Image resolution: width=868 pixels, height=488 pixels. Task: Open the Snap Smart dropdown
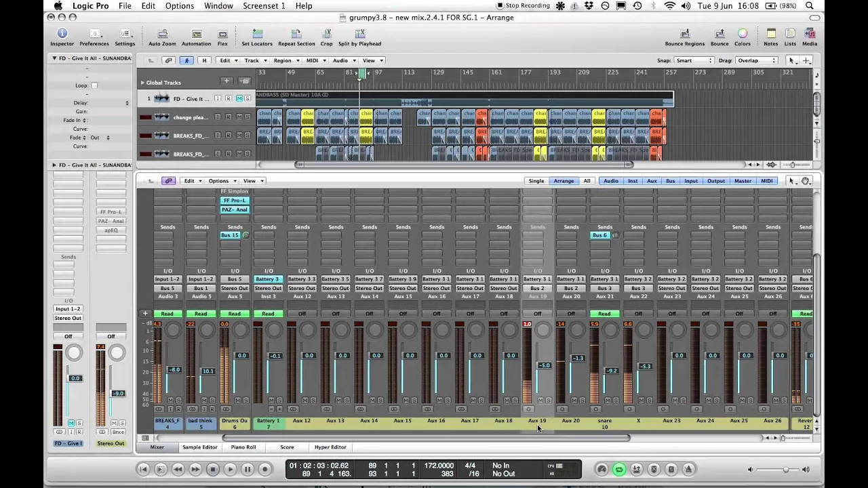coord(694,60)
